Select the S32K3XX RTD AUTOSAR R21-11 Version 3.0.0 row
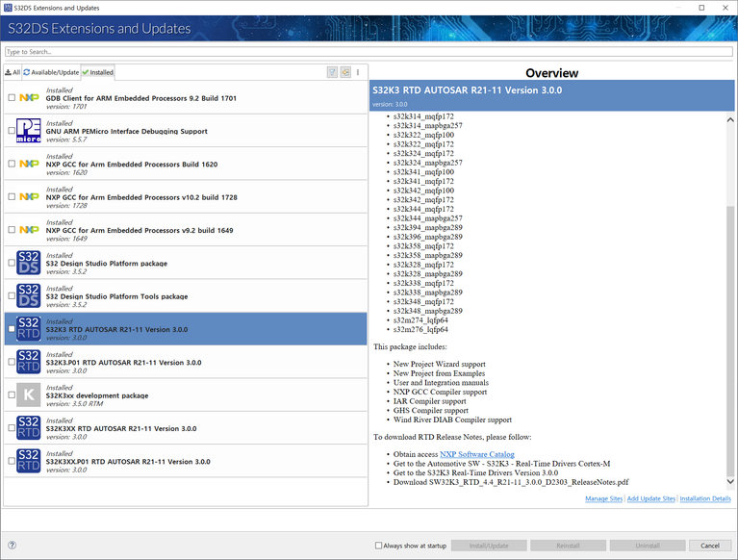Viewport: 738px width, 560px height. [186, 427]
